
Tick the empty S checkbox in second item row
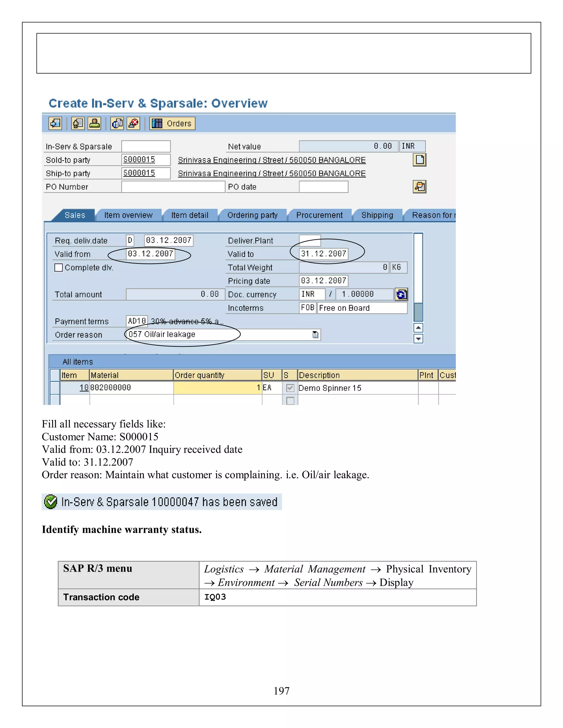[x=290, y=401]
